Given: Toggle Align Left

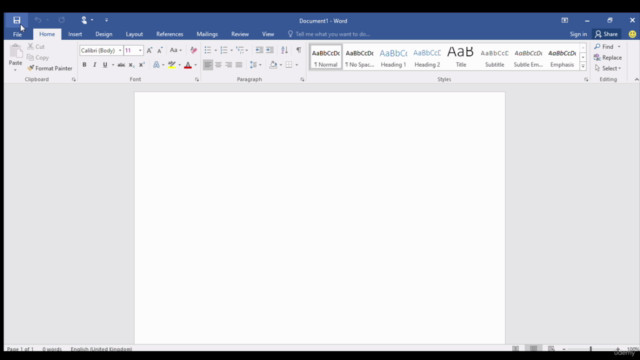Looking at the screenshot, I should tap(208, 65).
